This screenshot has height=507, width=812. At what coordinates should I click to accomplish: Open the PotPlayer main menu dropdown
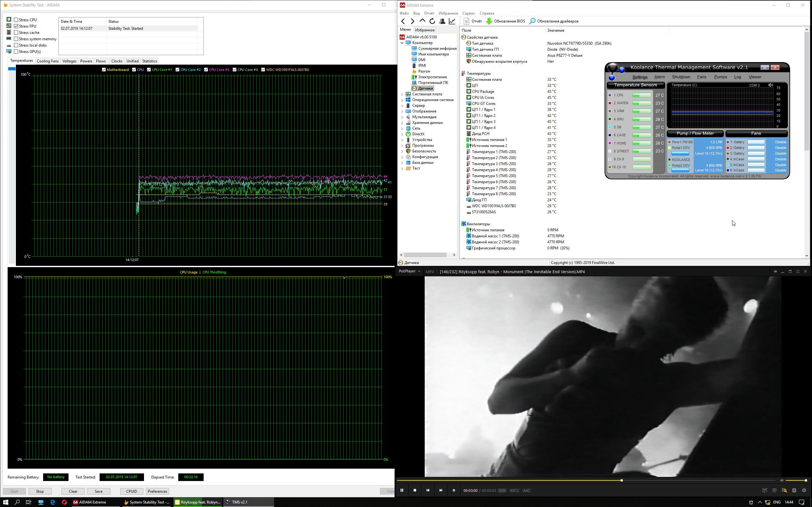point(409,271)
